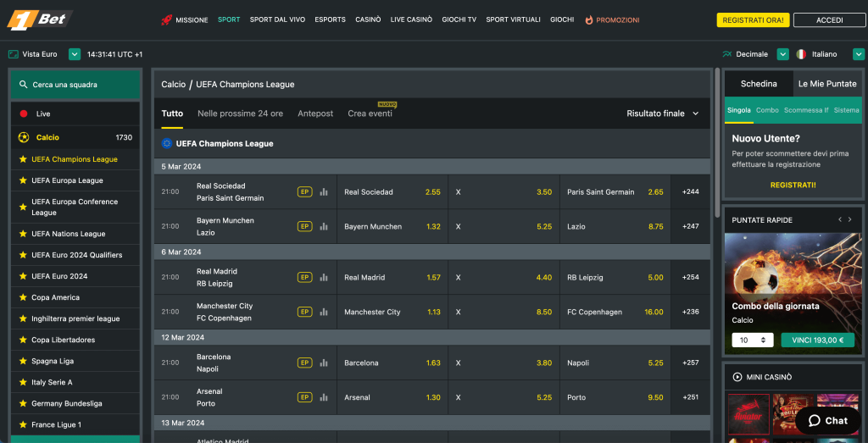Select the Combo bet type tab
Image resolution: width=868 pixels, height=443 pixels.
767,110
